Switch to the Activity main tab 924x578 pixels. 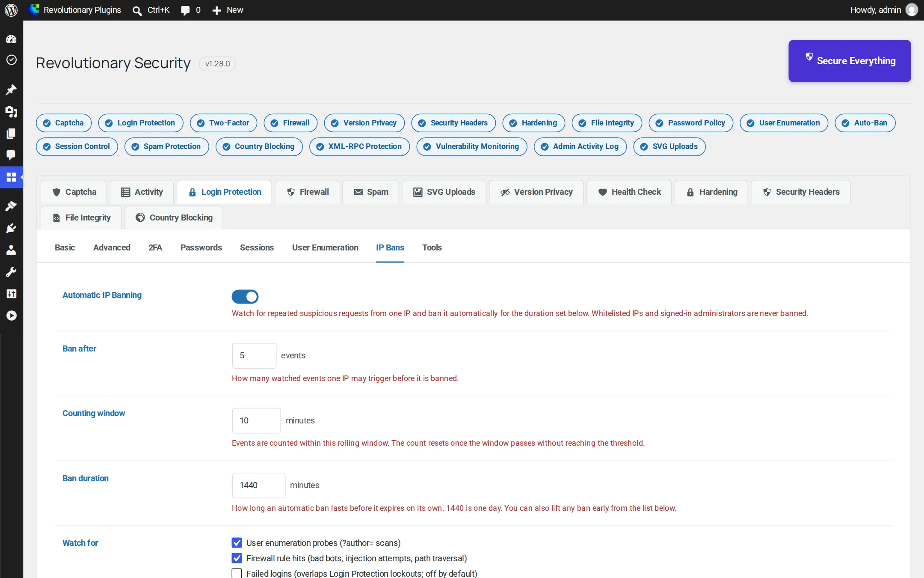click(x=142, y=192)
